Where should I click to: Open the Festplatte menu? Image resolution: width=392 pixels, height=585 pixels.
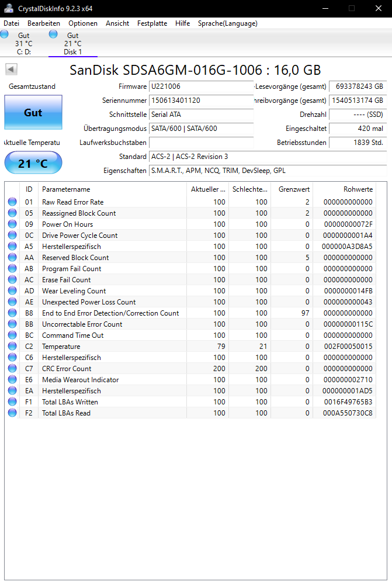pyautogui.click(x=152, y=23)
